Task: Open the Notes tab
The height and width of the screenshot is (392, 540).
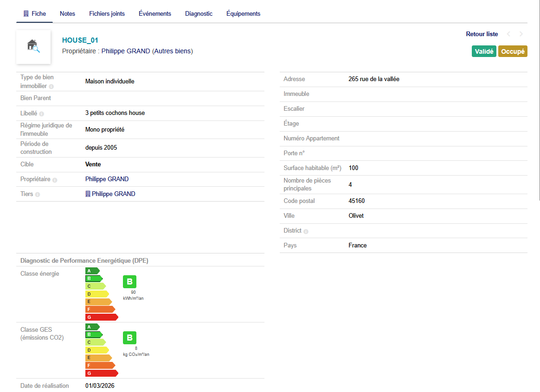Action: (x=67, y=14)
